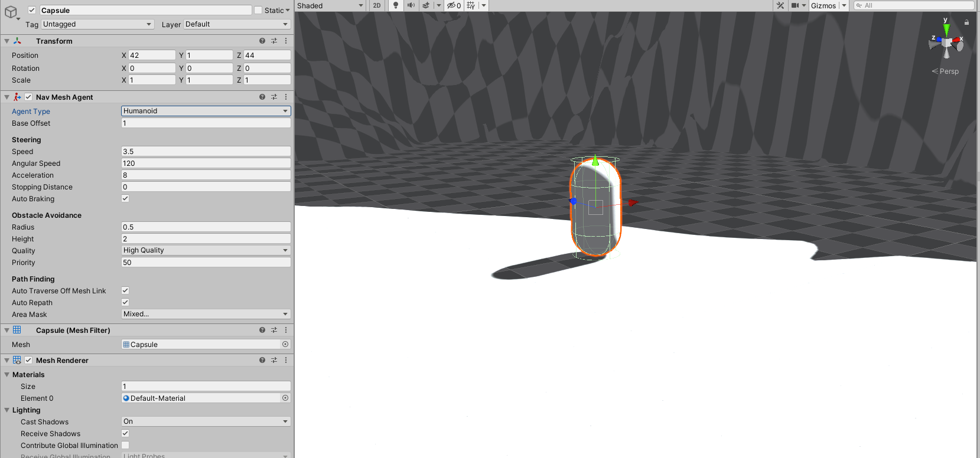Open Mesh Renderer help reference
Viewport: 980px width, 458px height.
[x=262, y=360]
